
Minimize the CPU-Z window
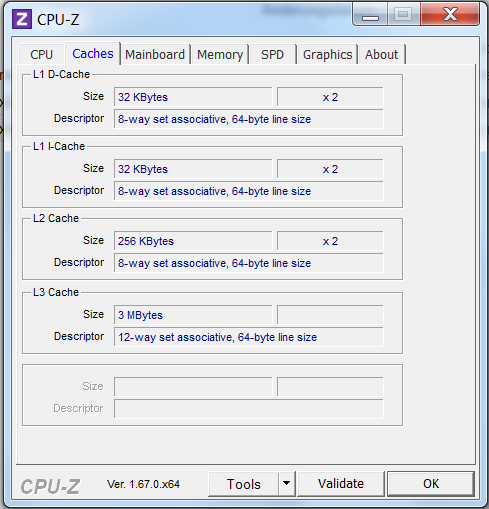pos(370,15)
